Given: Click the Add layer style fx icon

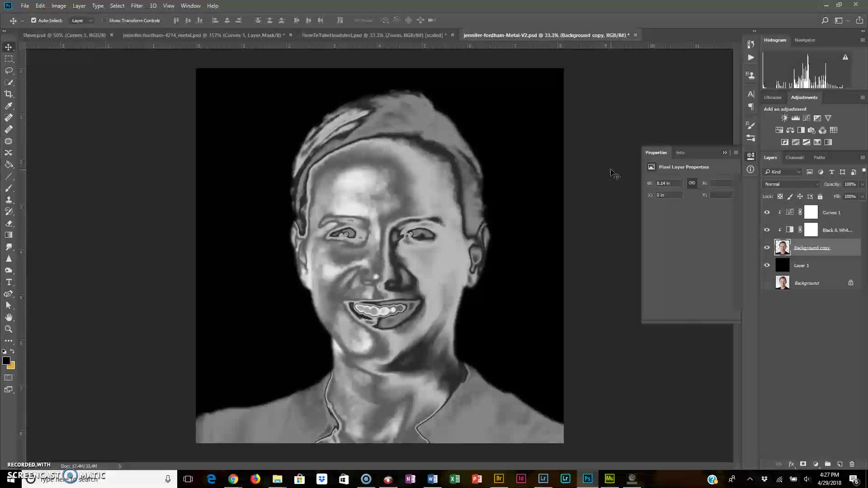Looking at the screenshot, I should [x=791, y=464].
